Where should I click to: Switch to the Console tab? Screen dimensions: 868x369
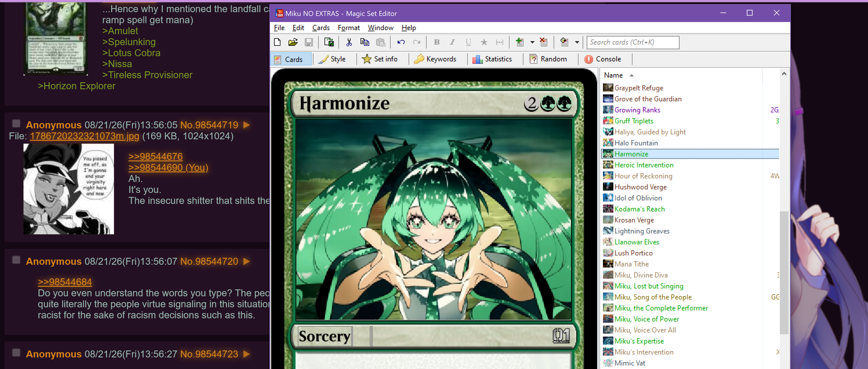coord(603,59)
